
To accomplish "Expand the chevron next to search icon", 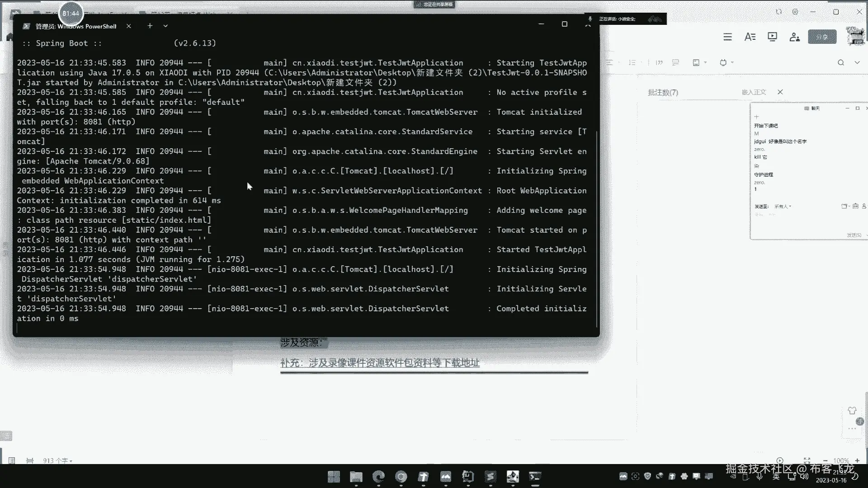I will [x=857, y=63].
